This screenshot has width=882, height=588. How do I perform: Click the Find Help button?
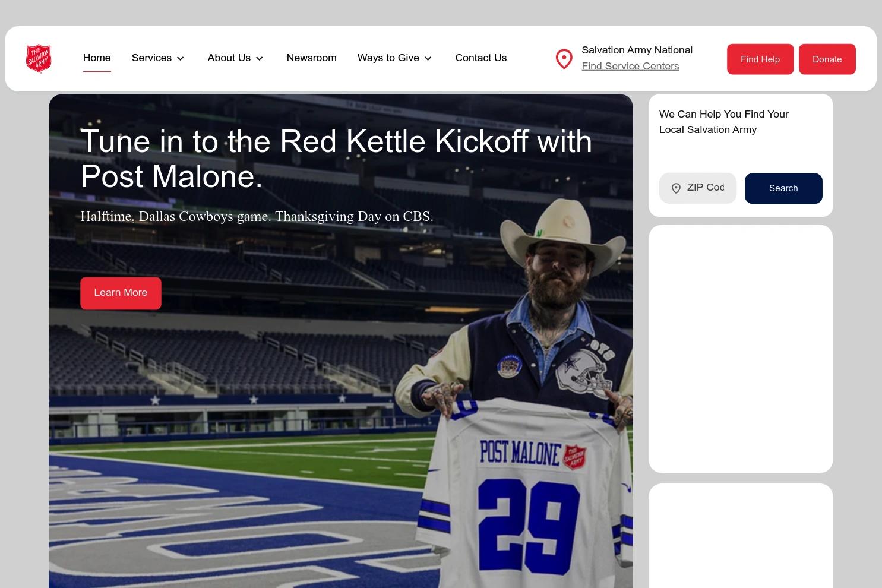click(x=760, y=59)
